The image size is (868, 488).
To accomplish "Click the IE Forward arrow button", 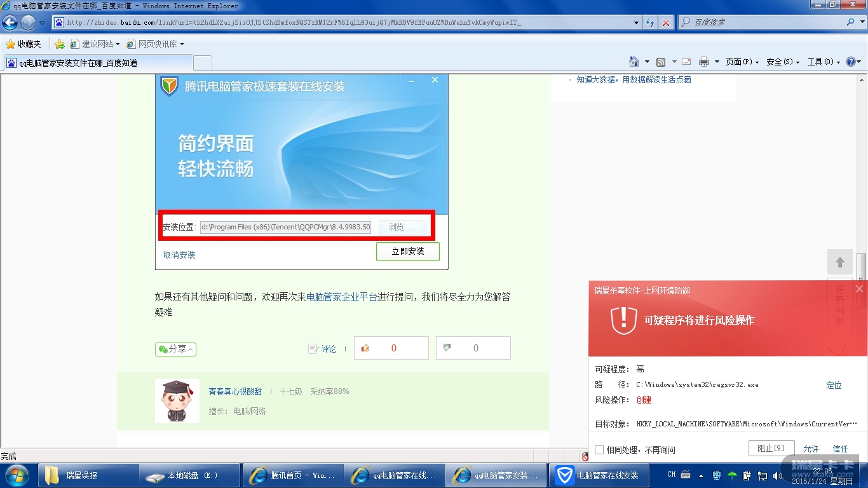I will coord(28,22).
